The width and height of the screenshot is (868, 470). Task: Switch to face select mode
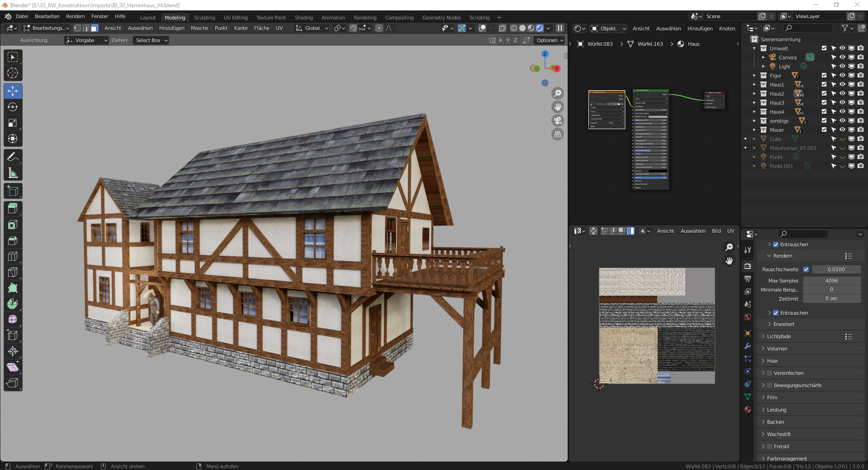pos(94,28)
